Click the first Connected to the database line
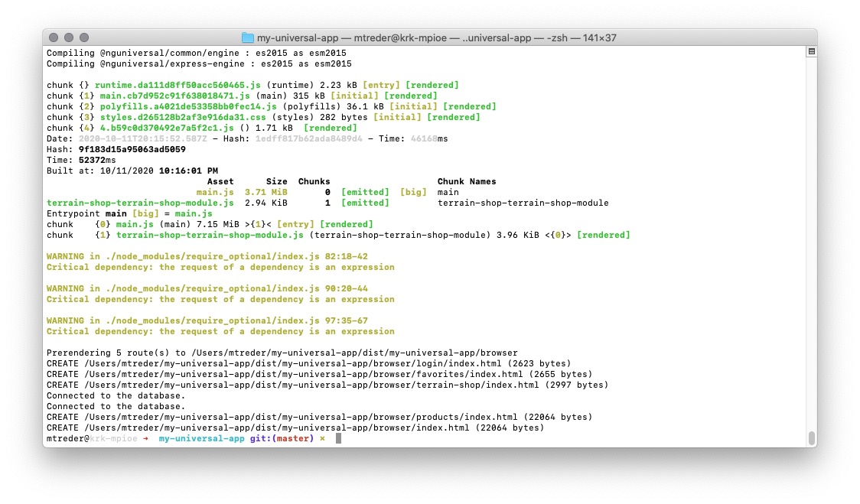860x504 pixels. pos(116,395)
